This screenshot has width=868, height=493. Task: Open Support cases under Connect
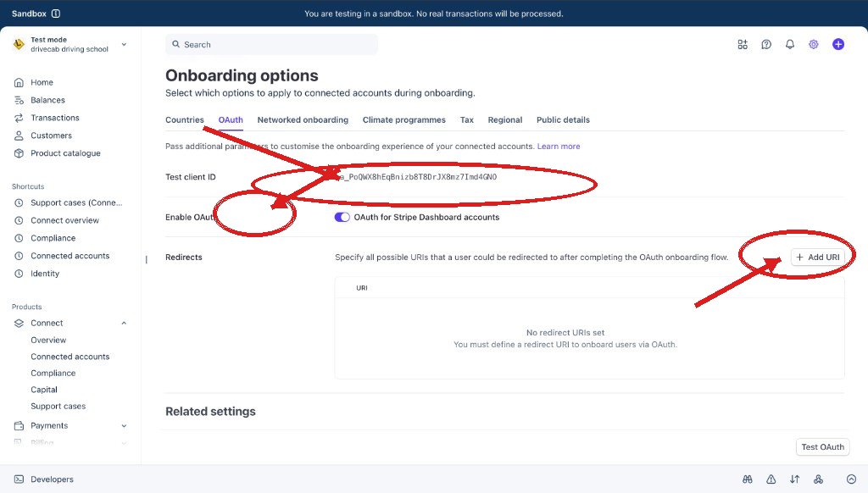[x=58, y=406]
